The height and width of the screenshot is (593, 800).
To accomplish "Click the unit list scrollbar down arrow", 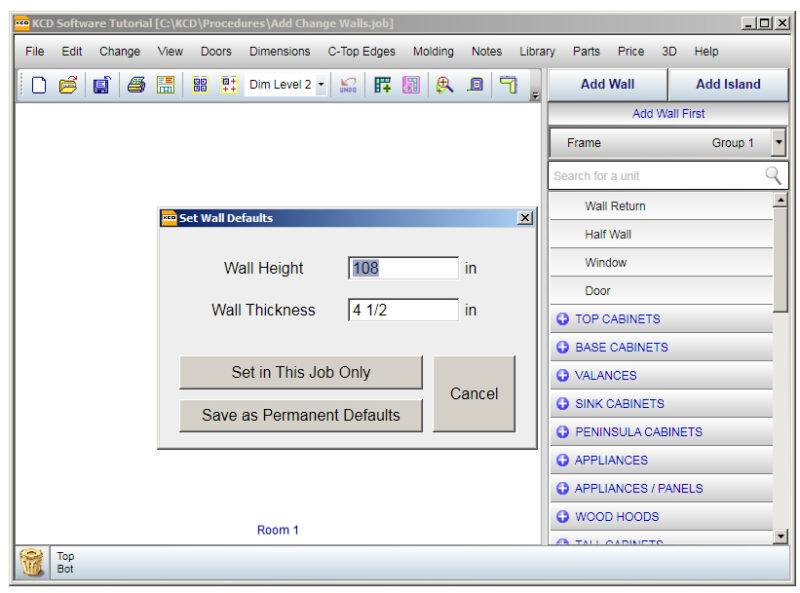I will click(x=781, y=537).
